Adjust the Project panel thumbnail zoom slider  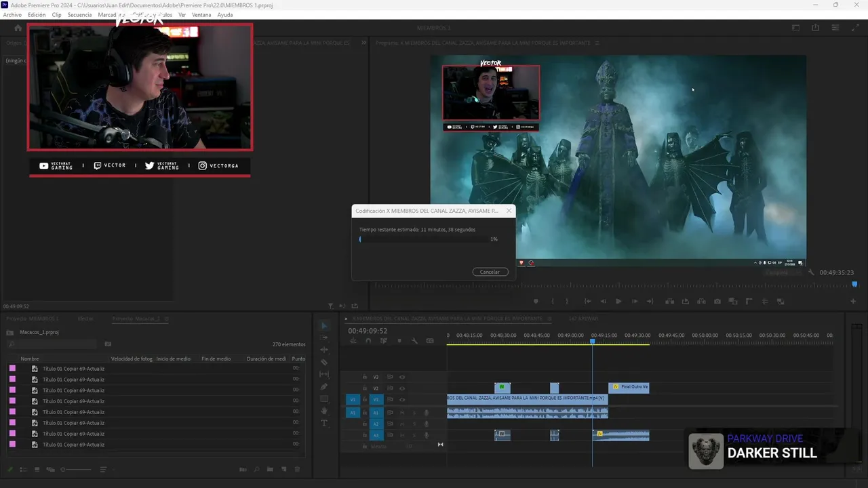pyautogui.click(x=75, y=469)
